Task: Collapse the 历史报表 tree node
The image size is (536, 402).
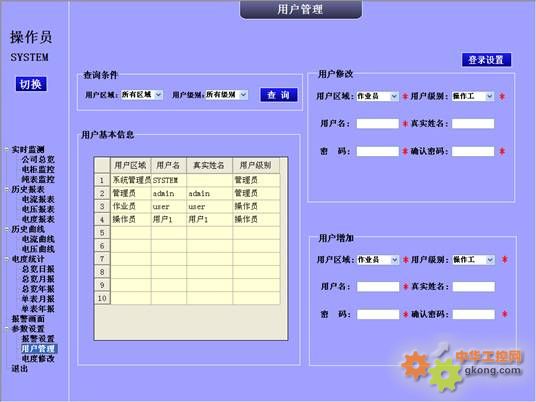Action: [7, 189]
